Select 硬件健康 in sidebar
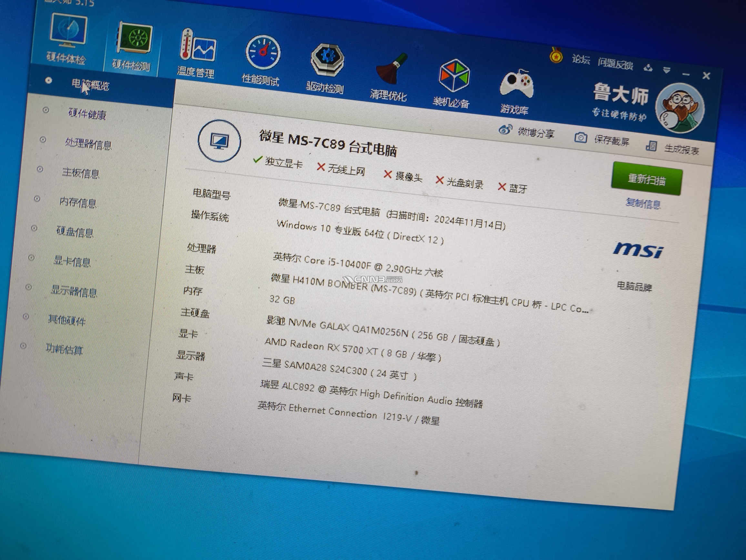 tap(87, 114)
